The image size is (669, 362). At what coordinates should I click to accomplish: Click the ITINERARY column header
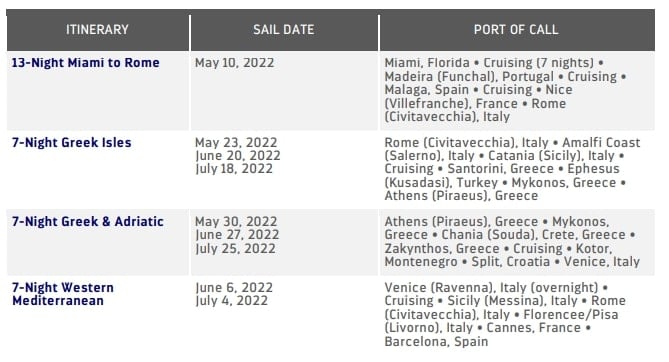[97, 29]
